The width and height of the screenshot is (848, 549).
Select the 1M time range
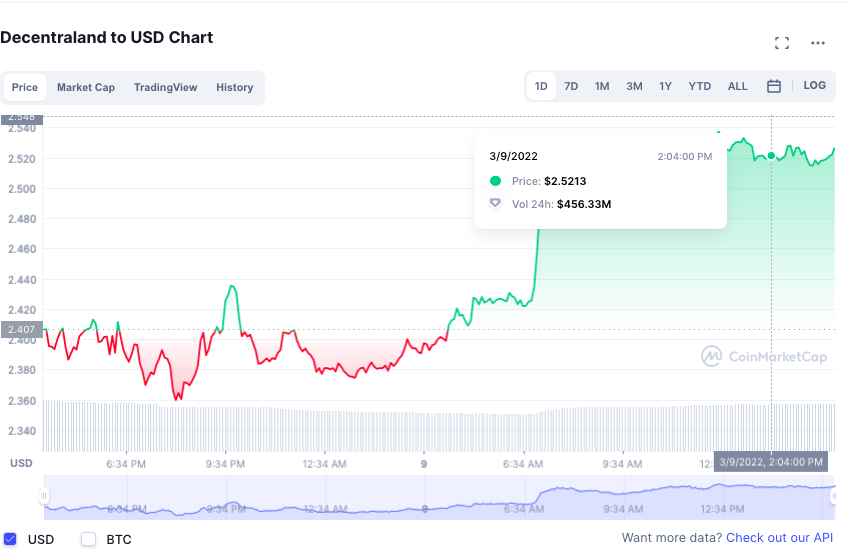coord(602,86)
